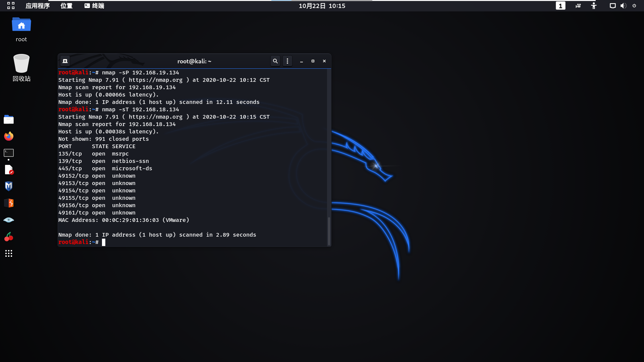Open a new terminal tab
The height and width of the screenshot is (362, 644).
pos(65,61)
